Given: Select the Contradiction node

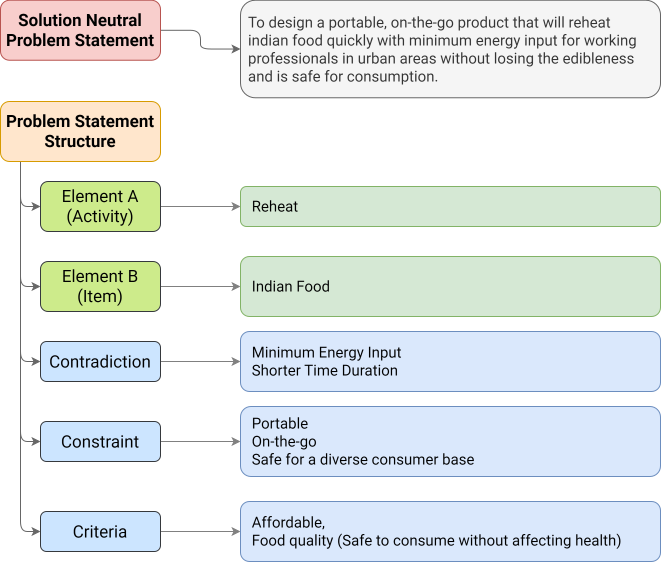Looking at the screenshot, I should [x=100, y=362].
